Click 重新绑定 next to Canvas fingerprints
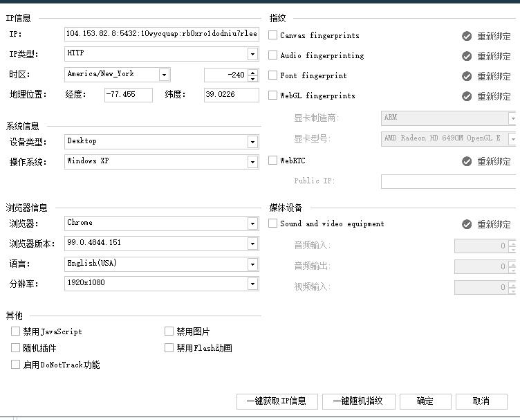This screenshot has width=520, height=420. coord(494,36)
